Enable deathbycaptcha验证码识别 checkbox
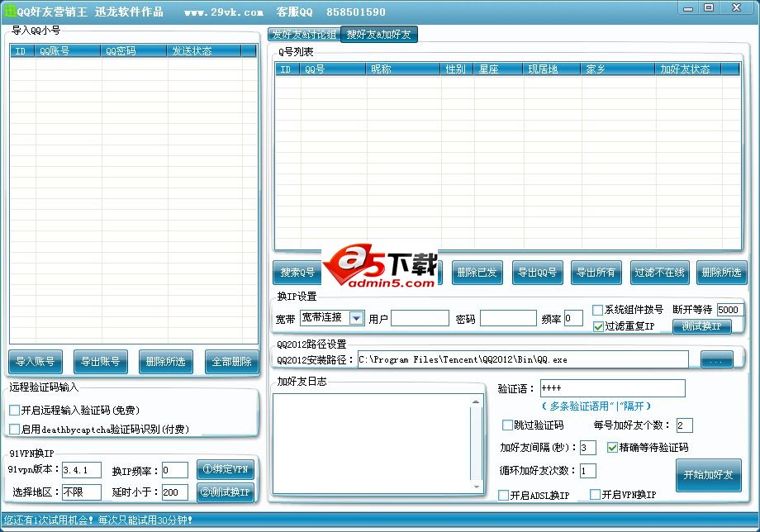This screenshot has width=760, height=532. [x=15, y=429]
